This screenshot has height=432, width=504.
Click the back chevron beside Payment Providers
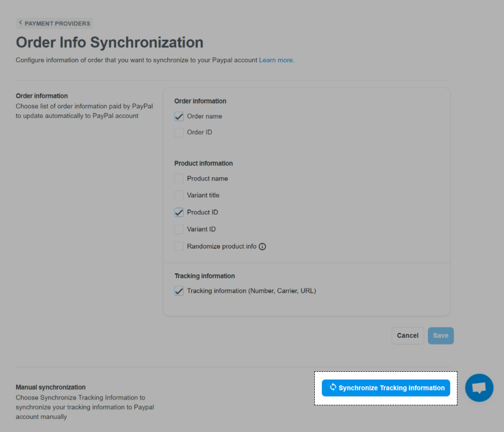(20, 23)
